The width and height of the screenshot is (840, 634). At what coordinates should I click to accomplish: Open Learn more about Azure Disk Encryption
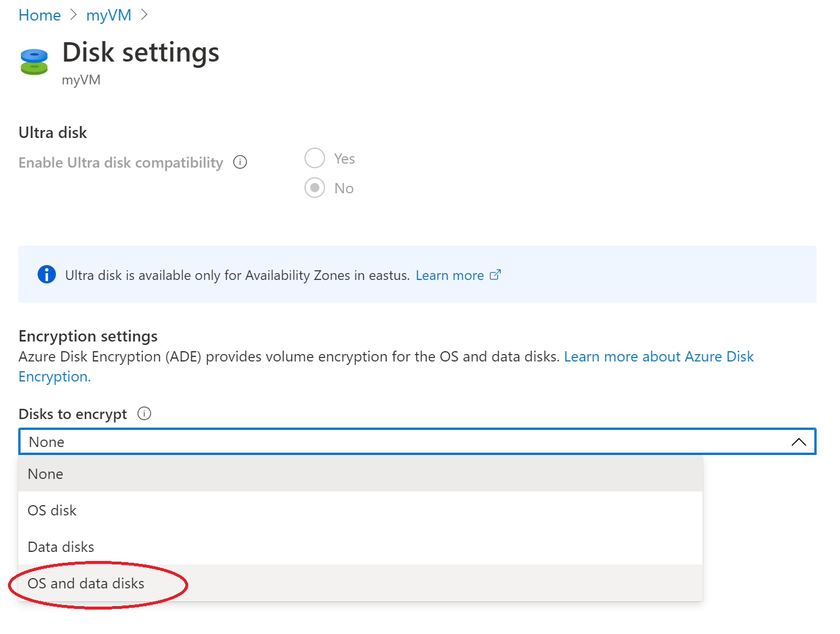coord(659,356)
